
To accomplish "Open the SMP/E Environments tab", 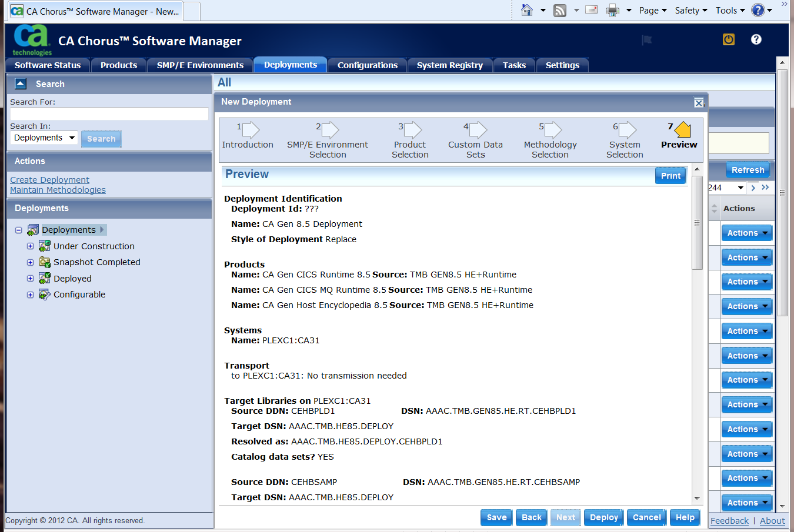I will [x=200, y=65].
